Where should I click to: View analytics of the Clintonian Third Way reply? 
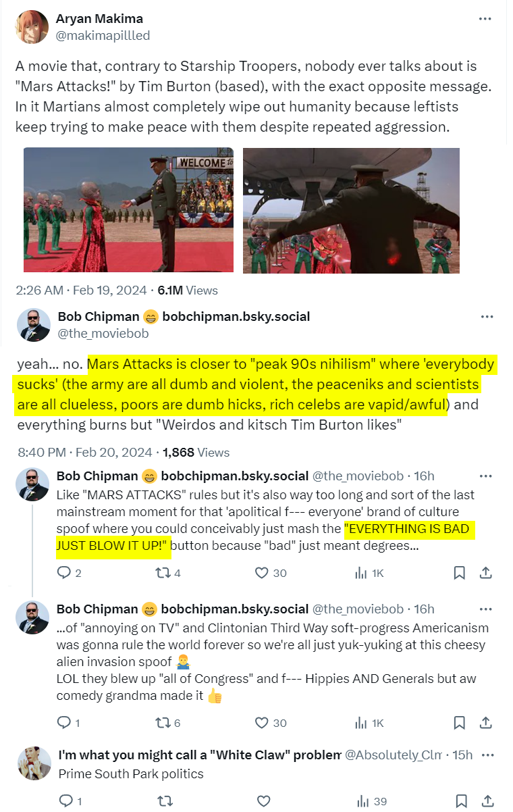tap(369, 723)
